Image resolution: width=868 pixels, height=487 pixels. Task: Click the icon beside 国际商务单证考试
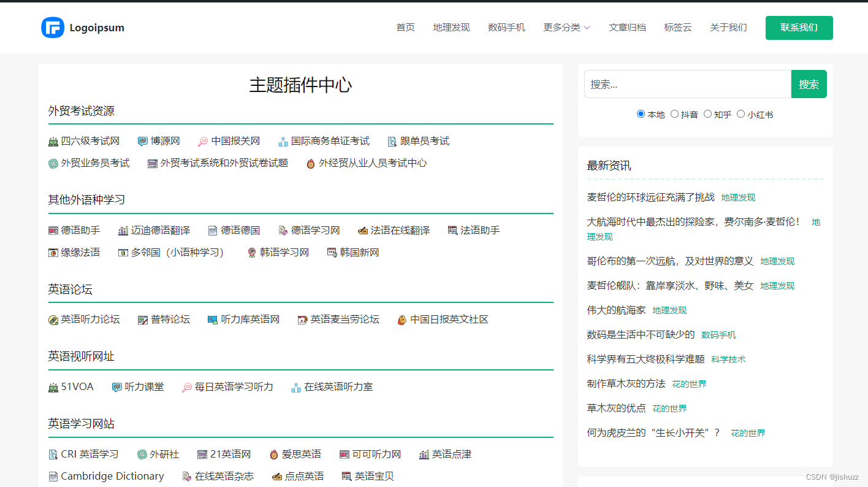283,142
